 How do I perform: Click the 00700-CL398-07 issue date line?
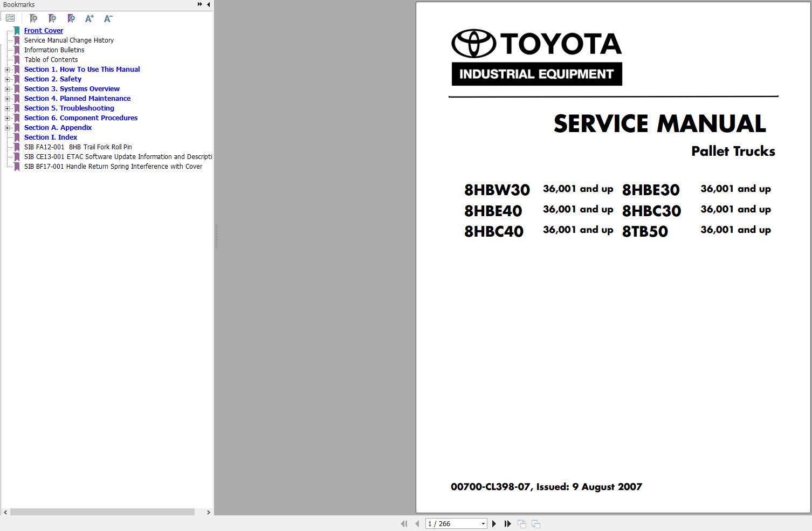(546, 487)
